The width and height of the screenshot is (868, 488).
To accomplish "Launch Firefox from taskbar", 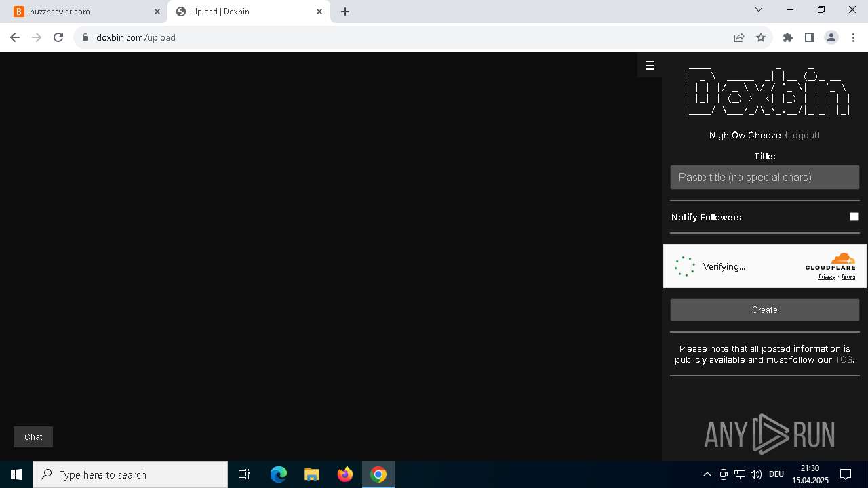I will point(345,474).
